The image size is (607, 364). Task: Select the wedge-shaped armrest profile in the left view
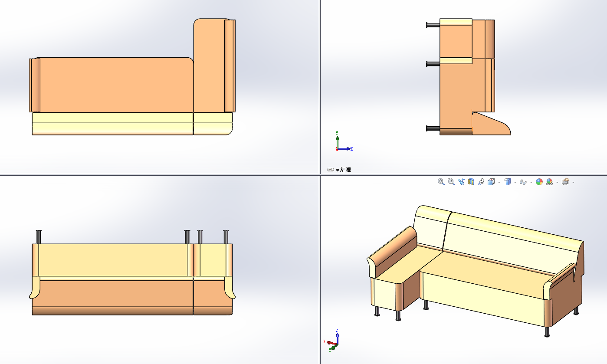tap(490, 124)
